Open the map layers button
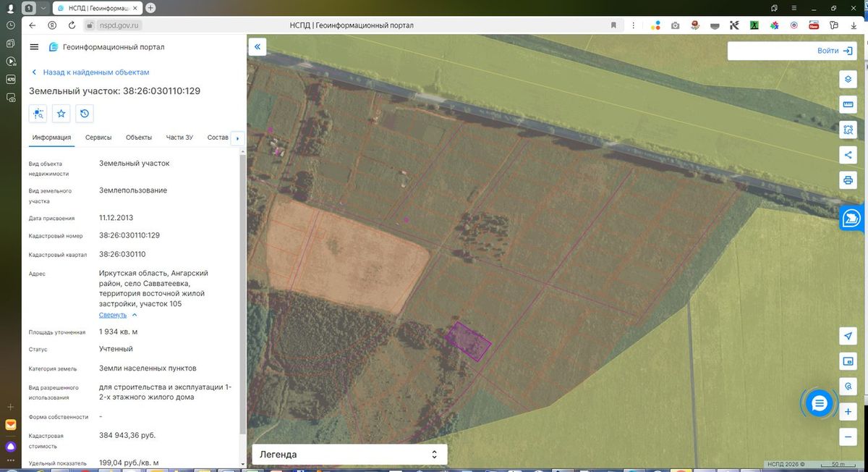The width and height of the screenshot is (868, 472). click(x=848, y=79)
